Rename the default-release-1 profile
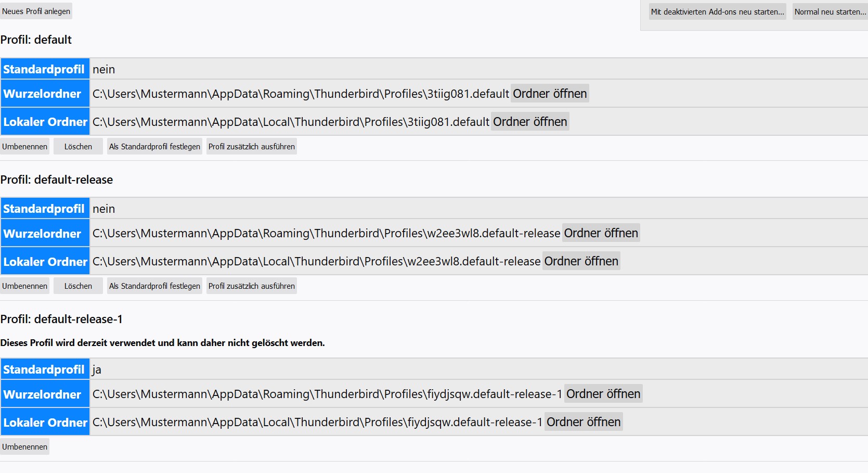This screenshot has width=868, height=473. (24, 447)
